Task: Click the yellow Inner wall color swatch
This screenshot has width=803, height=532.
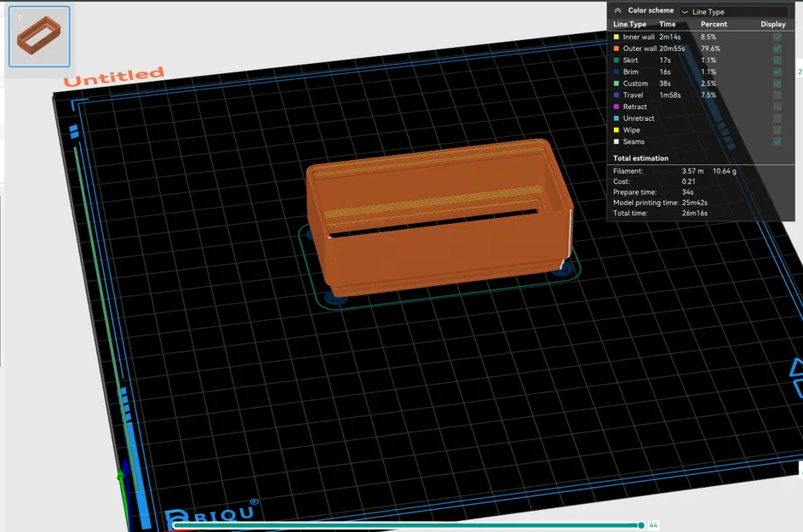Action: (617, 37)
